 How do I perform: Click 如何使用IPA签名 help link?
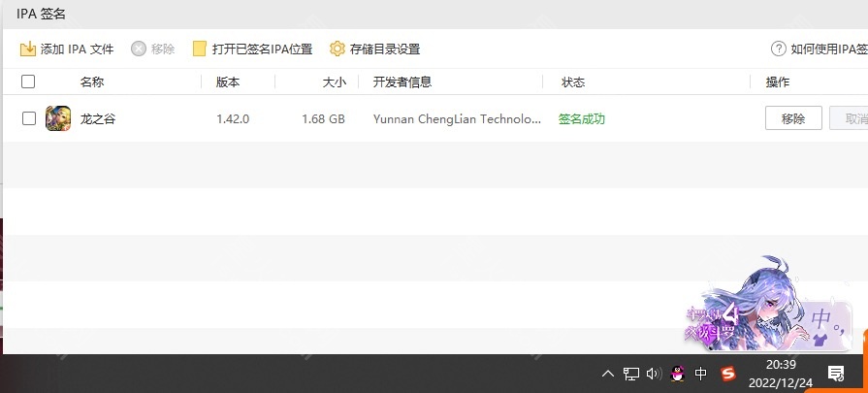click(x=829, y=49)
